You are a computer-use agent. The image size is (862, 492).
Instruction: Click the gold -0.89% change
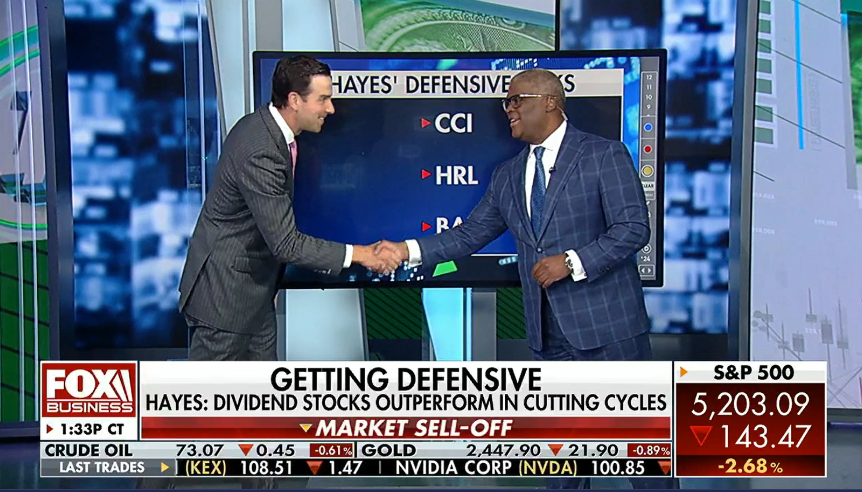tap(649, 451)
